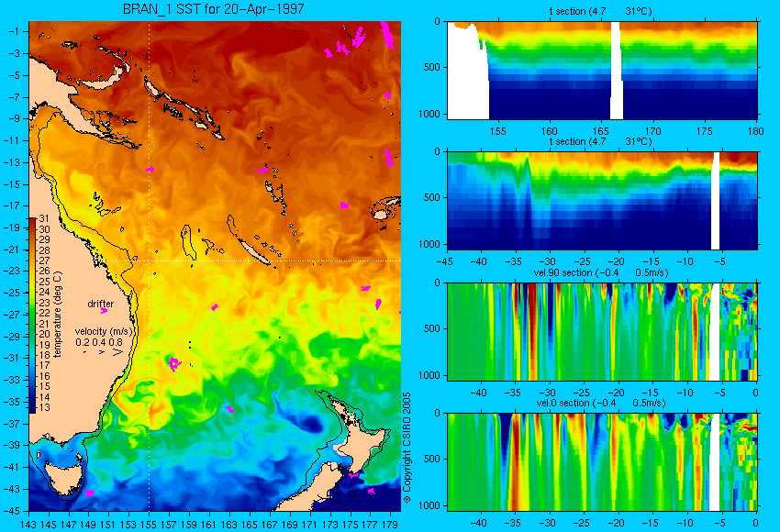Click the '−23' latitude tick on the SST map
This screenshot has width=780, height=532.
pyautogui.click(x=12, y=271)
